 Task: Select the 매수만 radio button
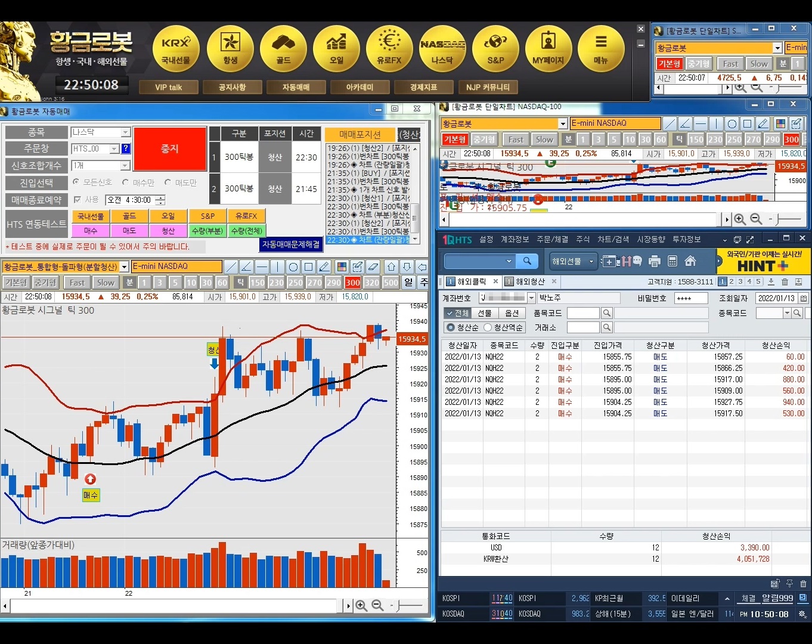tap(125, 182)
